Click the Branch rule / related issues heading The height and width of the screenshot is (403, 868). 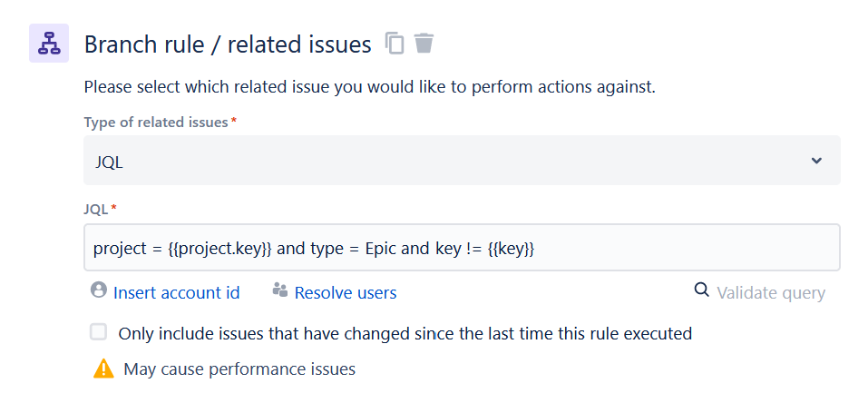pyautogui.click(x=228, y=44)
